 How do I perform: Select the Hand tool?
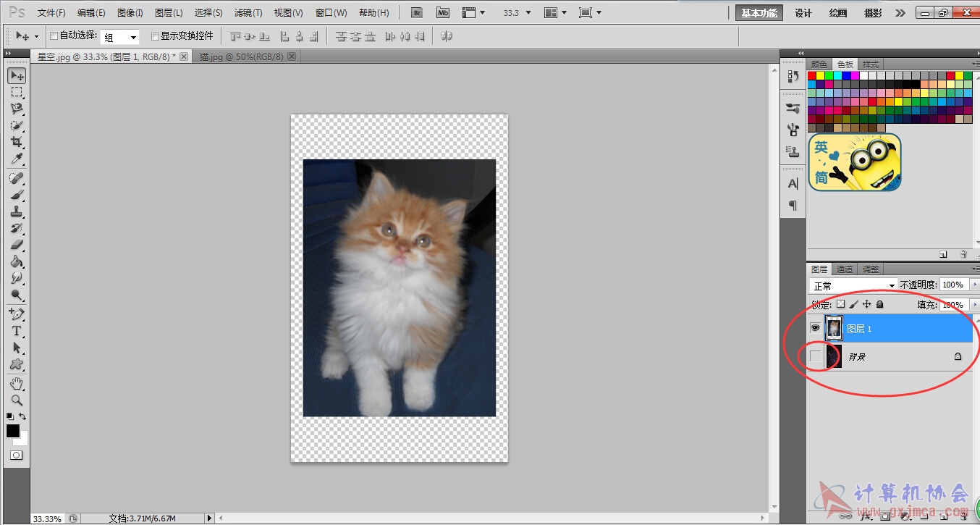17,383
